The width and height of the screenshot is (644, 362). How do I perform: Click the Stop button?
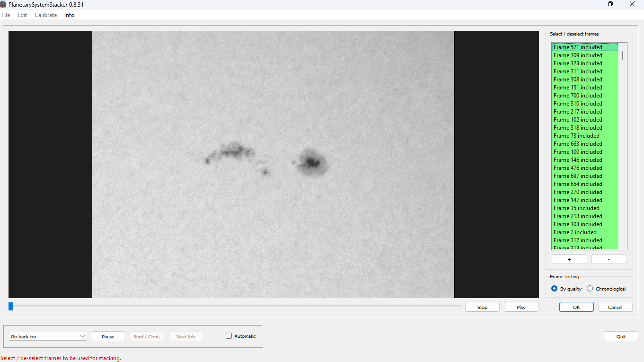(x=482, y=307)
